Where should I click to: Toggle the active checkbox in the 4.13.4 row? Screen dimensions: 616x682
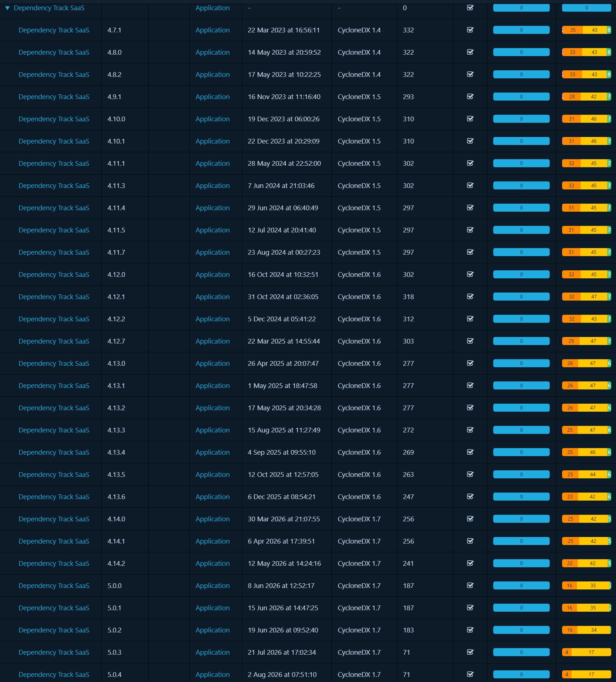point(470,452)
